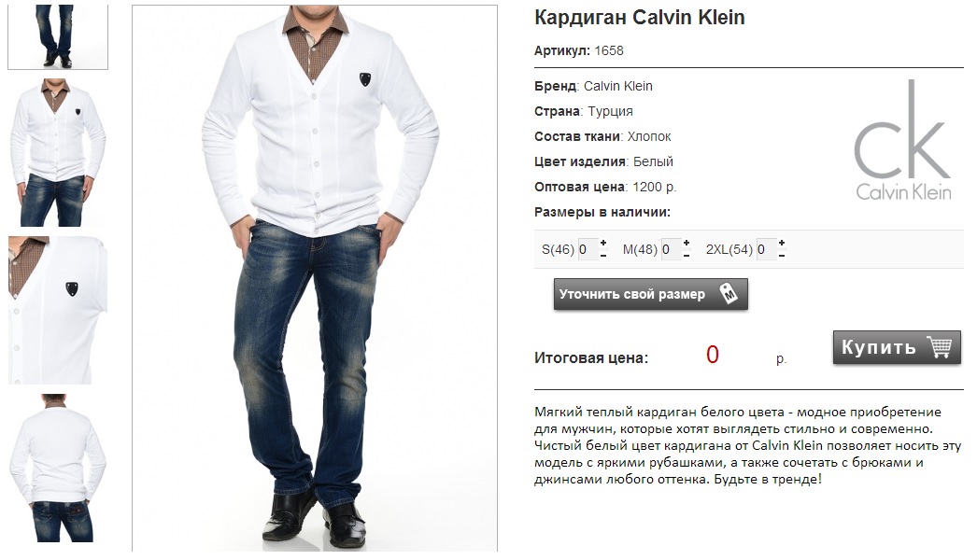Open the Уточнить свой размер size guide
977x560 pixels.
(650, 294)
